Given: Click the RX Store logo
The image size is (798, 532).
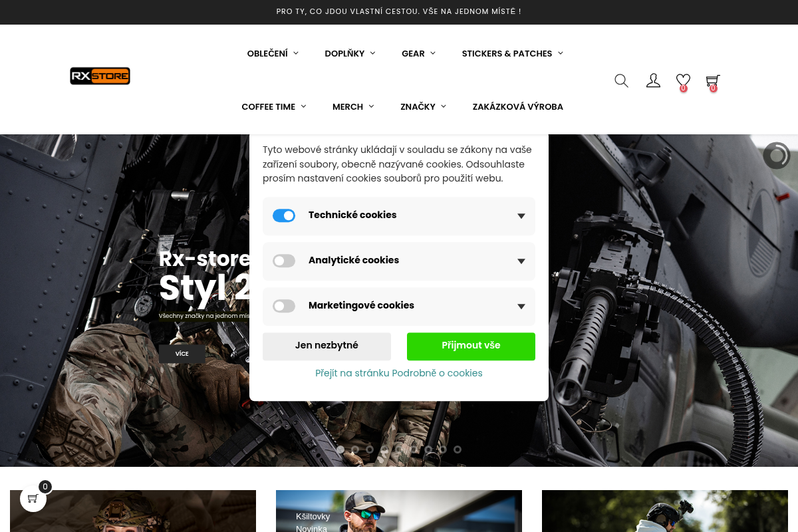Looking at the screenshot, I should (100, 76).
